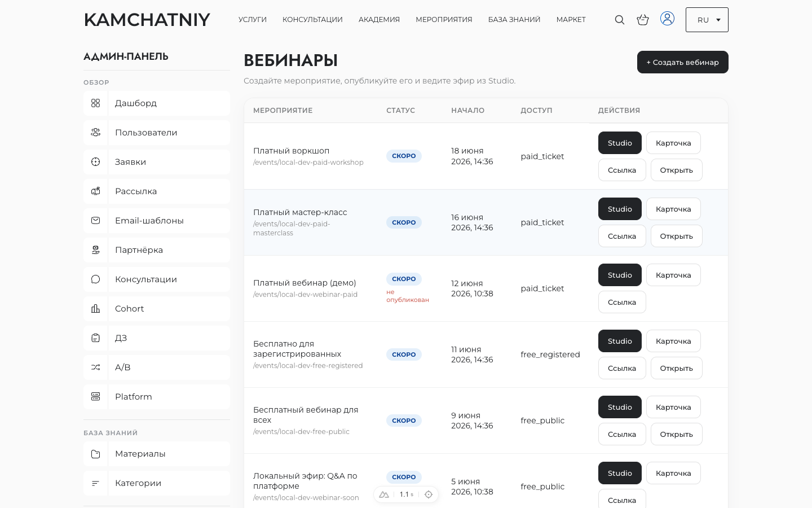The width and height of the screenshot is (812, 508).
Task: Click the Начало column header
Action: click(467, 111)
